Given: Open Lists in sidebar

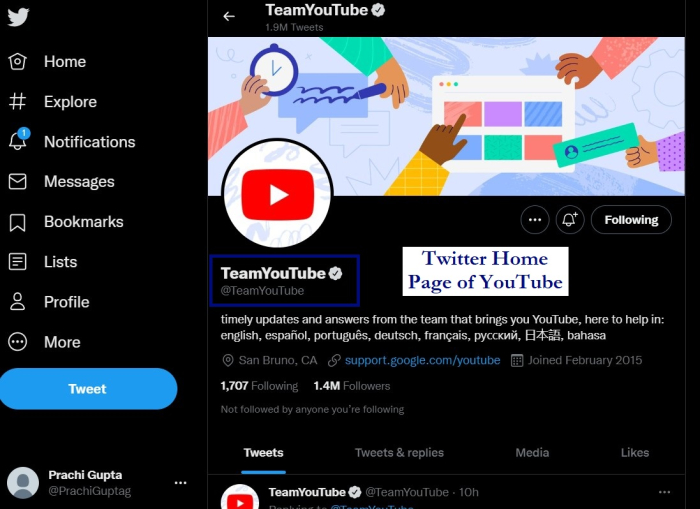Looking at the screenshot, I should point(42,262).
